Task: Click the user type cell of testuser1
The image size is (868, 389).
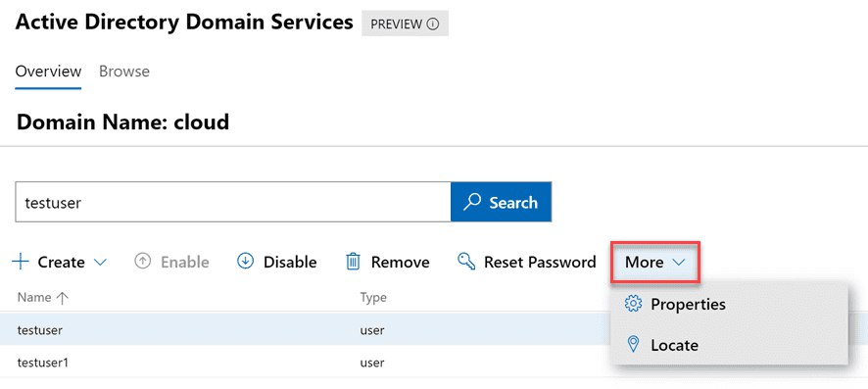Action: click(372, 363)
